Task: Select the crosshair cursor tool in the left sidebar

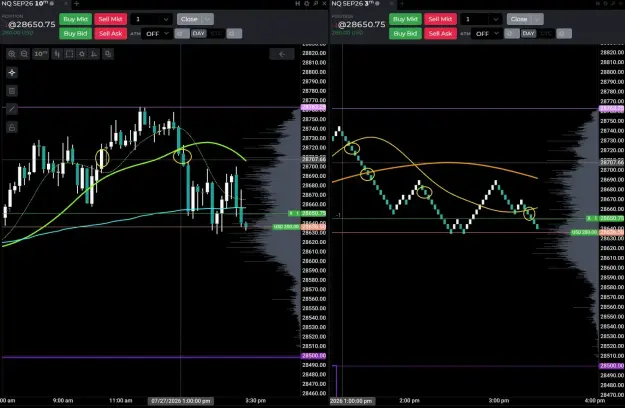Action: [x=12, y=73]
